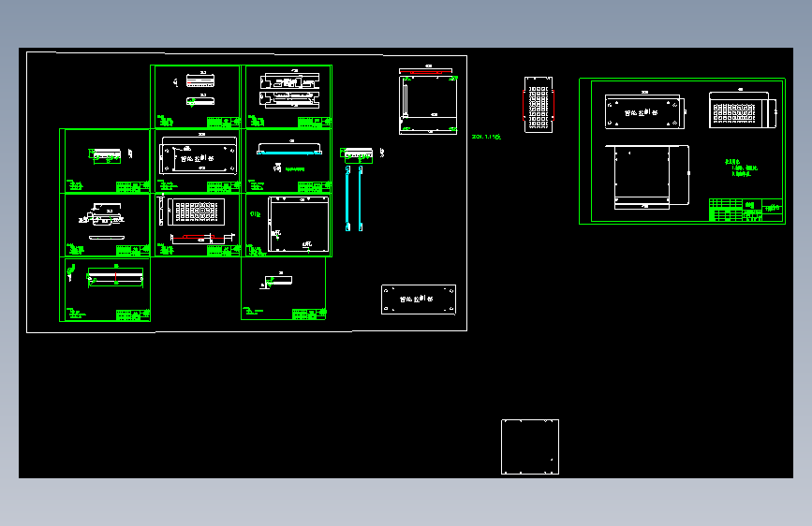This screenshot has height=526, width=812.
Task: Pick the stacked bracket profiles drawing
Action: coord(289,90)
